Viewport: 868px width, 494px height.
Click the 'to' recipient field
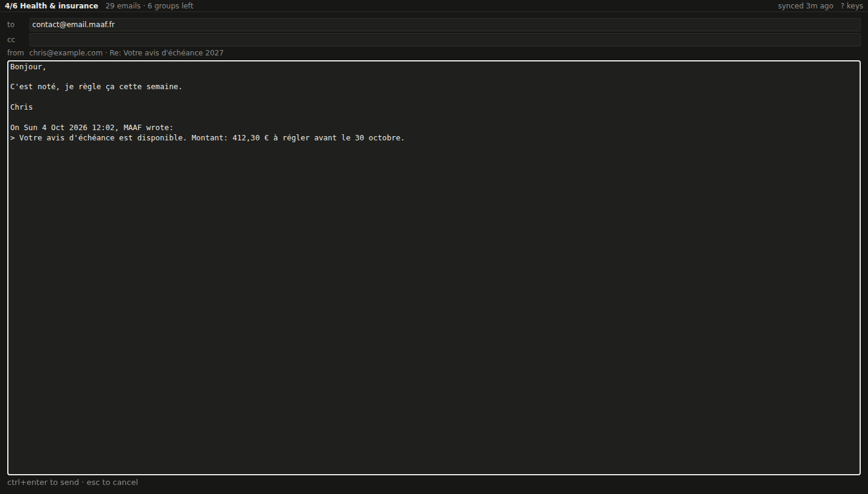point(445,25)
